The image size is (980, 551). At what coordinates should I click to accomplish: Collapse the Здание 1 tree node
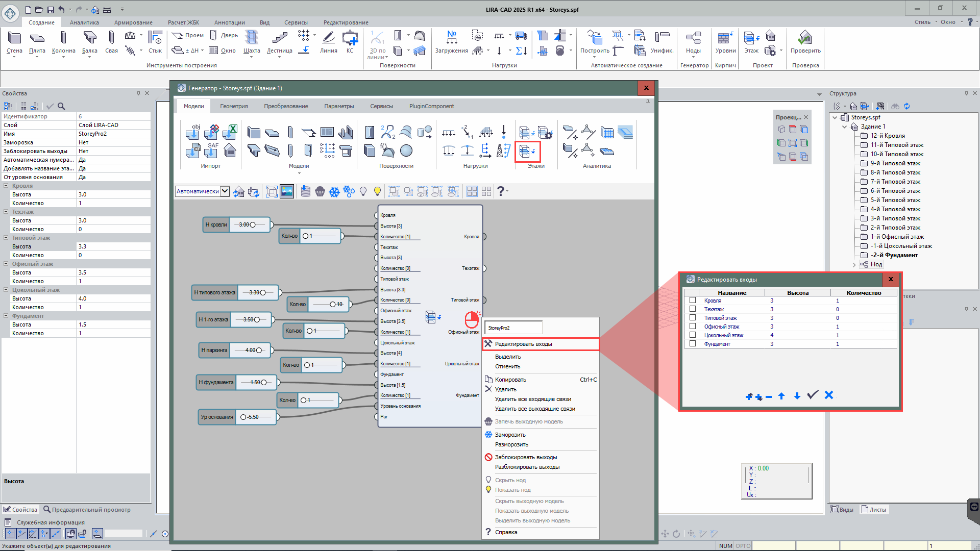tap(845, 127)
